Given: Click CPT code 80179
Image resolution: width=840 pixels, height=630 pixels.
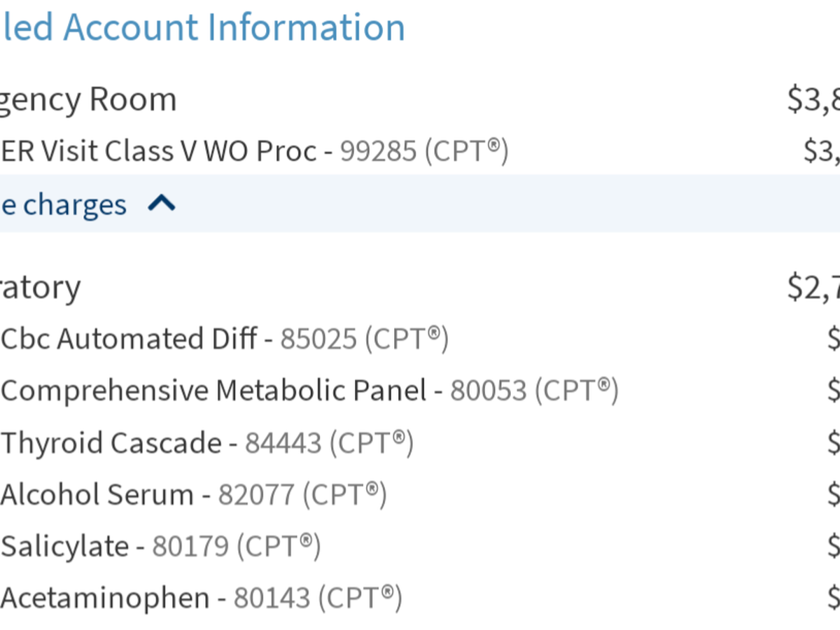Looking at the screenshot, I should pyautogui.click(x=190, y=546).
